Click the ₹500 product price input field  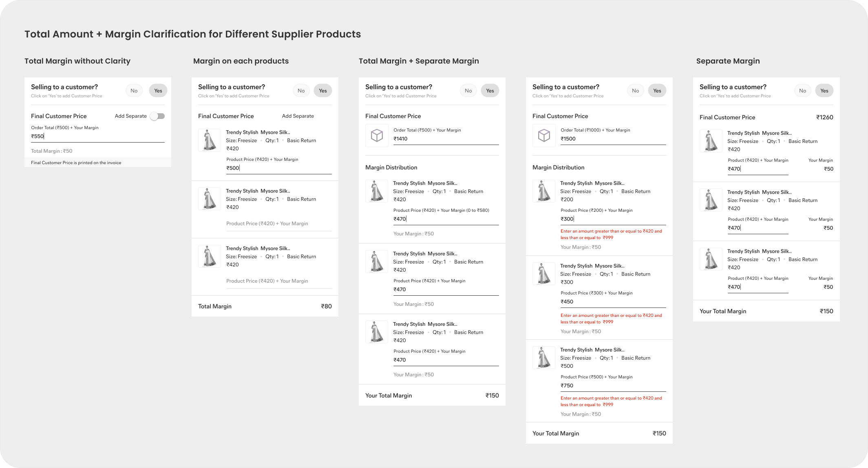279,169
